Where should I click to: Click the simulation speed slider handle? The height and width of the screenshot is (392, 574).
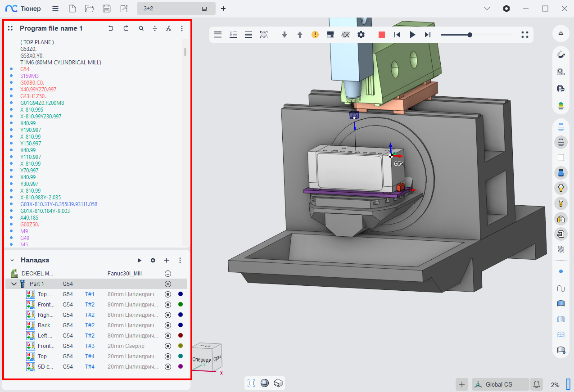[470, 35]
